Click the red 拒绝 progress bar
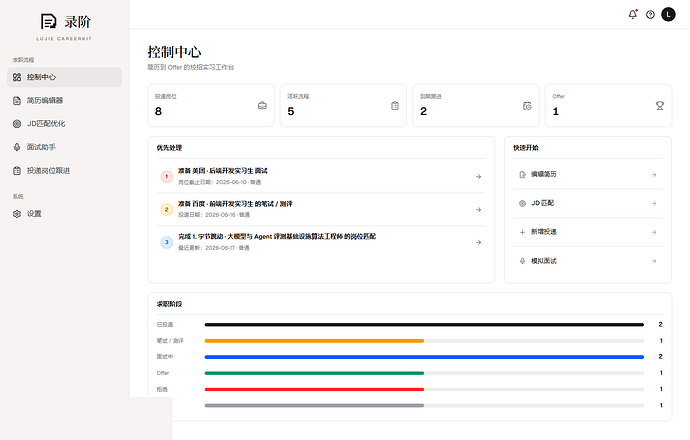 [314, 389]
